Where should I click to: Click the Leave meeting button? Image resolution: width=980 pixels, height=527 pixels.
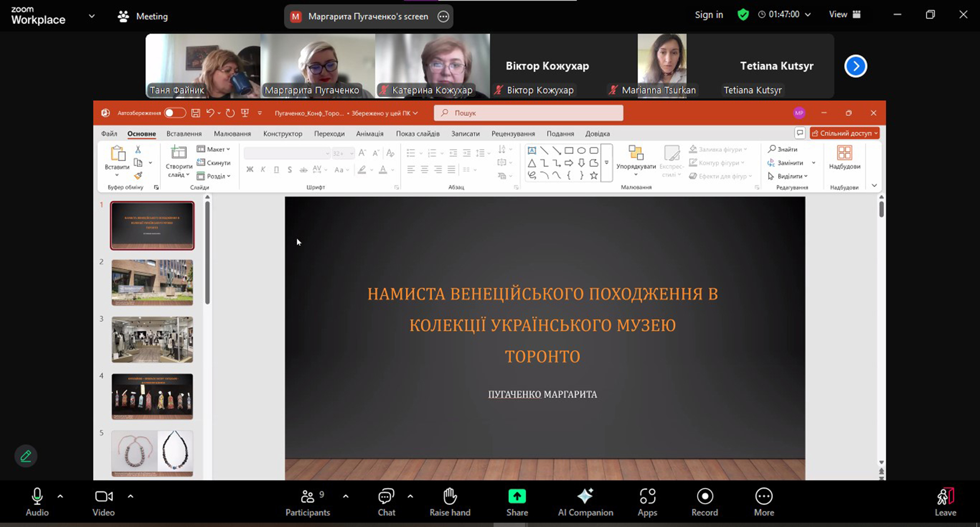pos(946,501)
